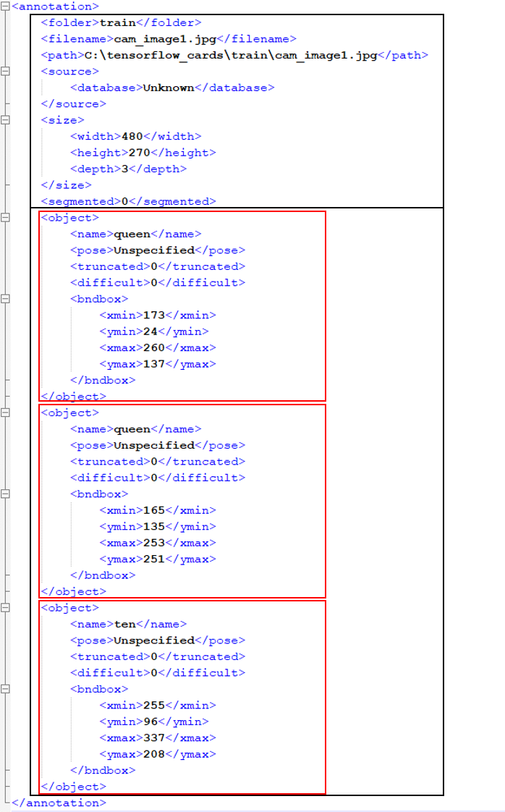Click the width value 480
The height and width of the screenshot is (812, 505).
[132, 136]
